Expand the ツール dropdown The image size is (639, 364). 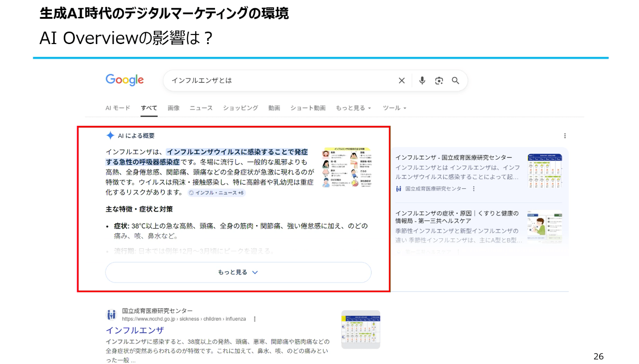tap(395, 108)
